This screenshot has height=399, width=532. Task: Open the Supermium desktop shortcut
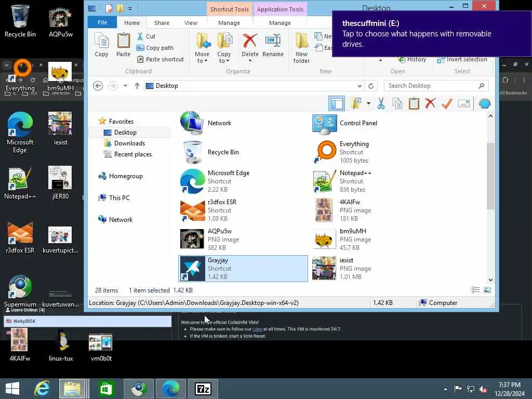click(x=20, y=291)
